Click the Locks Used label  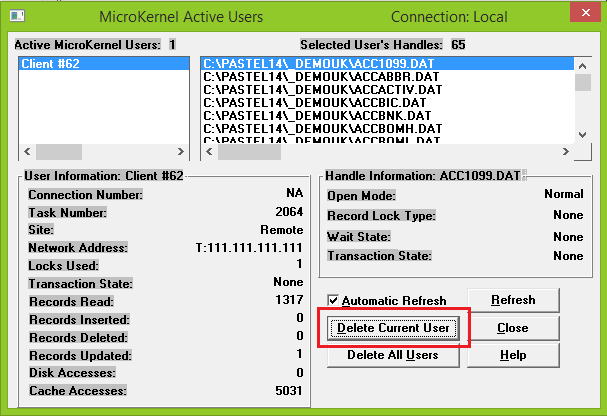(x=63, y=266)
